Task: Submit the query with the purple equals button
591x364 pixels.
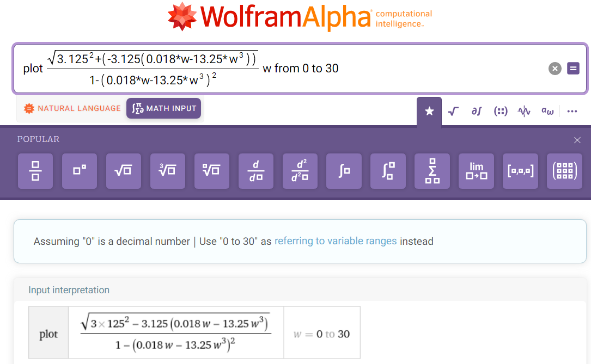Action: click(x=573, y=69)
